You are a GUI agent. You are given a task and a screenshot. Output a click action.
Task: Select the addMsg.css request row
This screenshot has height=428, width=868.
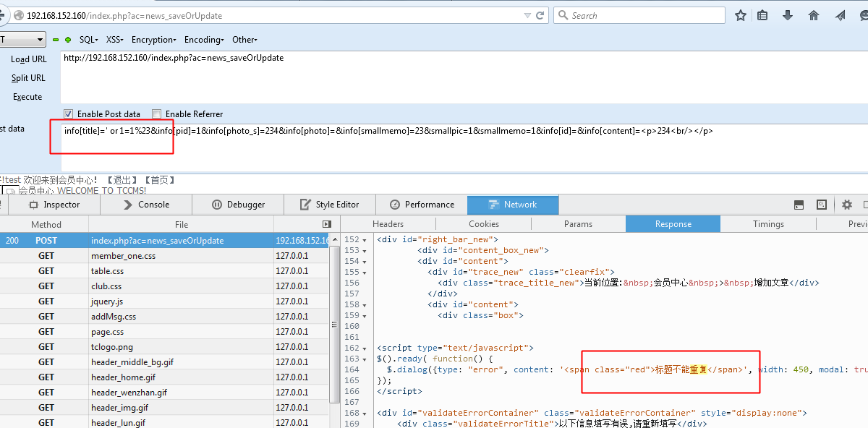point(165,316)
